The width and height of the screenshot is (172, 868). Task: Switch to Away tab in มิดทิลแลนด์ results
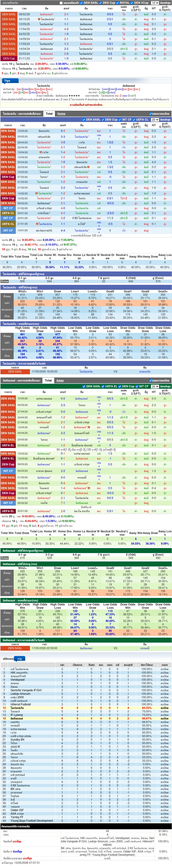[x=60, y=381]
